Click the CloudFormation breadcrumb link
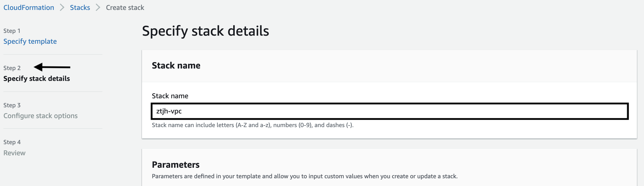This screenshot has height=186, width=644. (x=29, y=7)
